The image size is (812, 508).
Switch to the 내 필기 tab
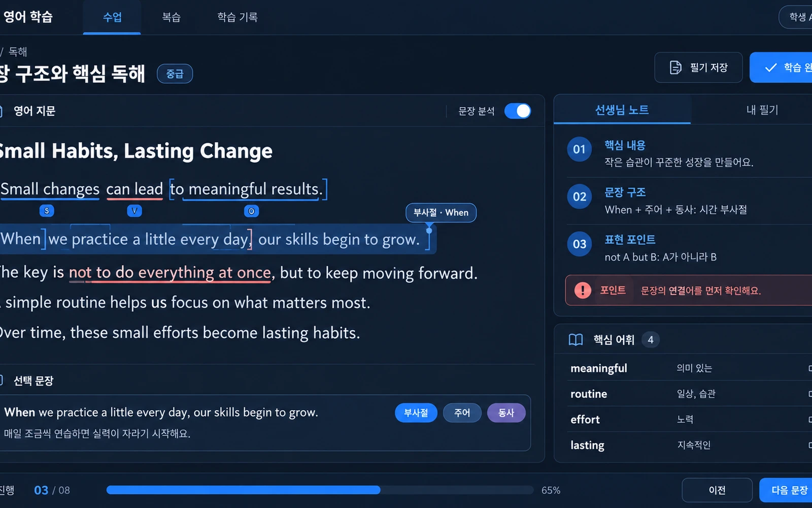(x=762, y=110)
